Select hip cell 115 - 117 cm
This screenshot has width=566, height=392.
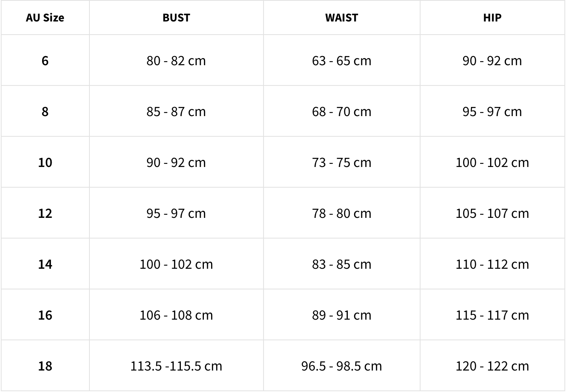point(492,315)
